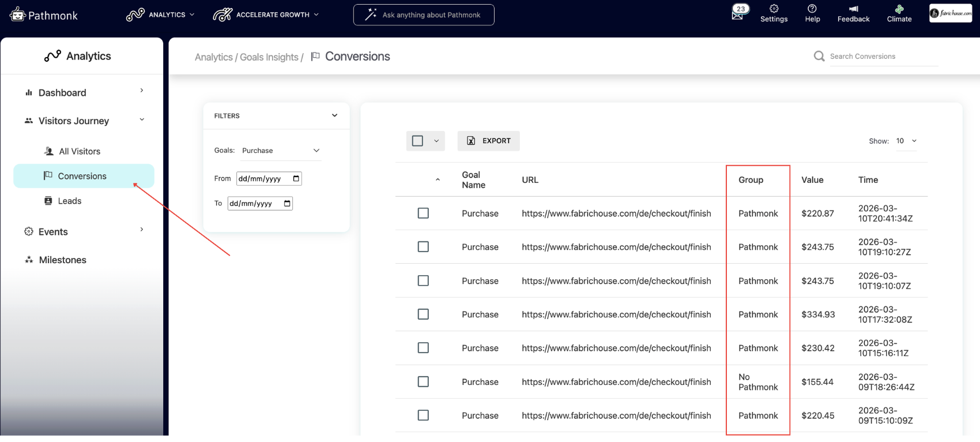
Task: Go to All Visitors page
Action: (x=80, y=151)
